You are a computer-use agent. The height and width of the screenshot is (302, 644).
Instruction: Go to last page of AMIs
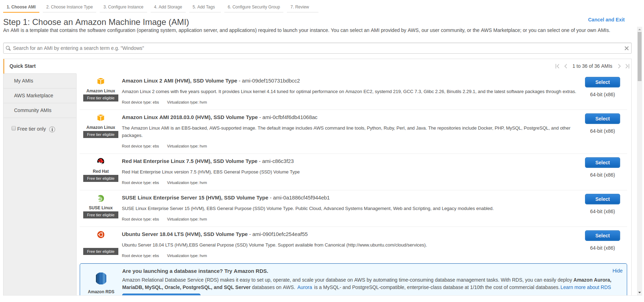coord(627,66)
